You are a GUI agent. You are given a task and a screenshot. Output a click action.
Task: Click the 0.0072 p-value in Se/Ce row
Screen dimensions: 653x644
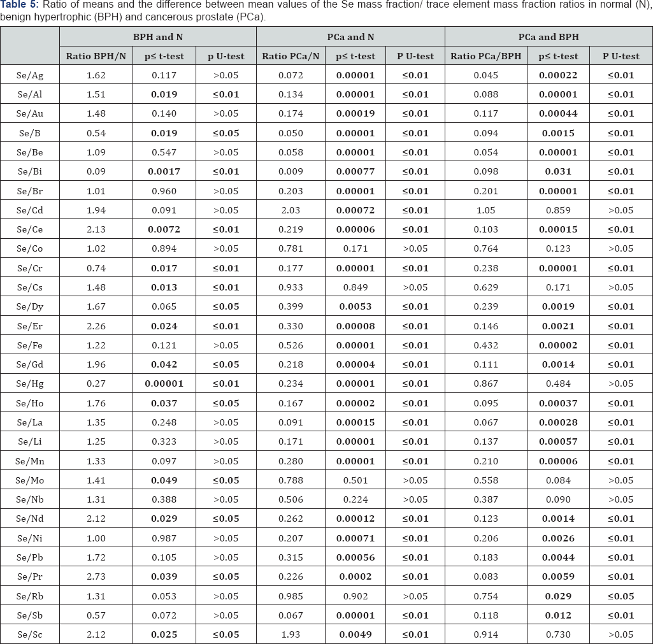(164, 229)
